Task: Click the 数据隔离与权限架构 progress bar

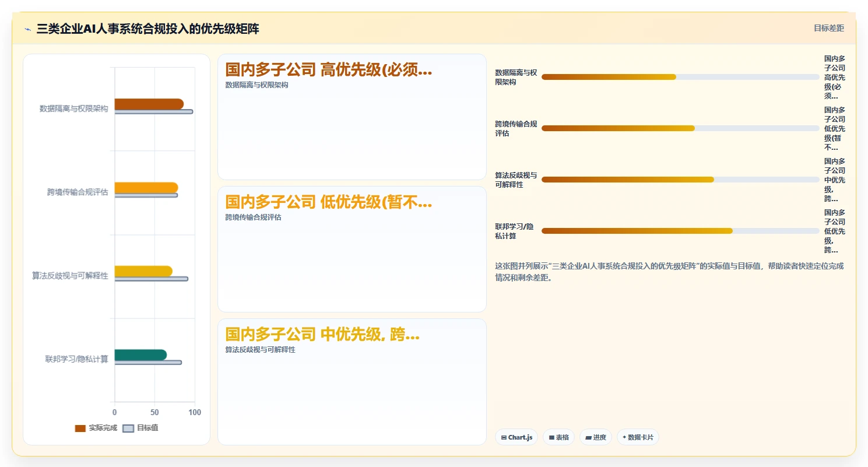Action: pos(680,77)
